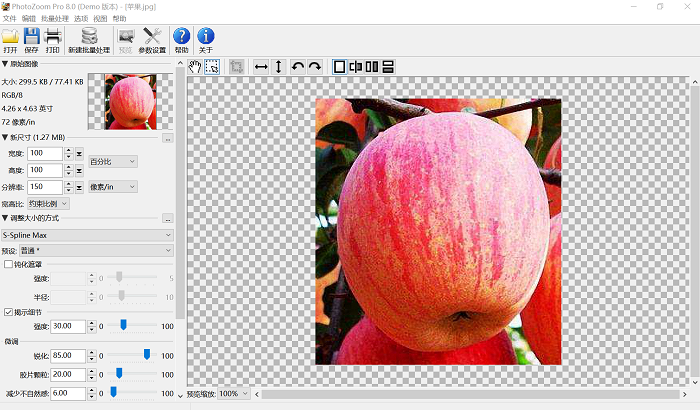The height and width of the screenshot is (410, 700).
Task: Expand the 约束比例 aspect ratio dropdown
Action: coord(50,203)
